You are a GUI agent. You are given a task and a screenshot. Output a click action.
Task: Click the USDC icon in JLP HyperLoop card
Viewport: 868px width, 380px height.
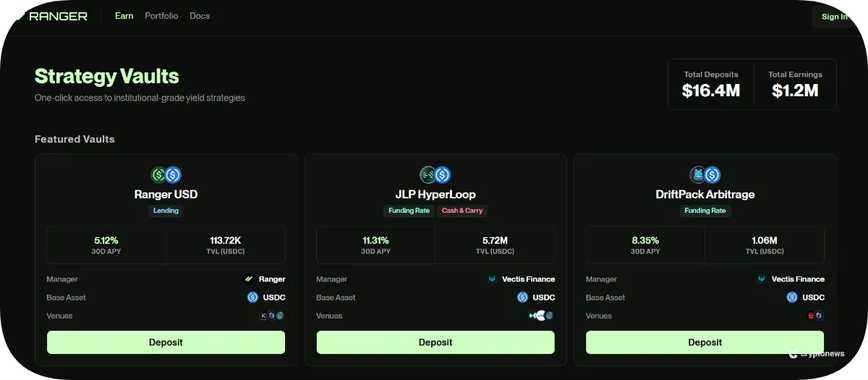click(x=522, y=297)
